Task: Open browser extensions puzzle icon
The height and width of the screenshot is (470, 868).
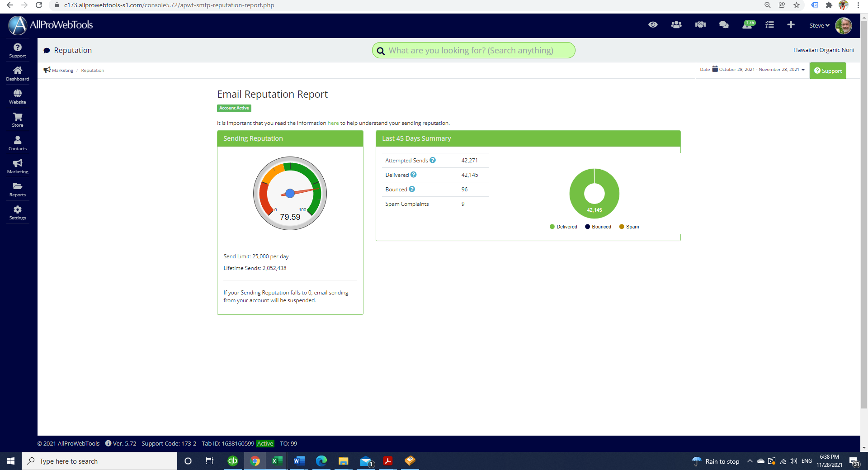Action: pos(829,5)
